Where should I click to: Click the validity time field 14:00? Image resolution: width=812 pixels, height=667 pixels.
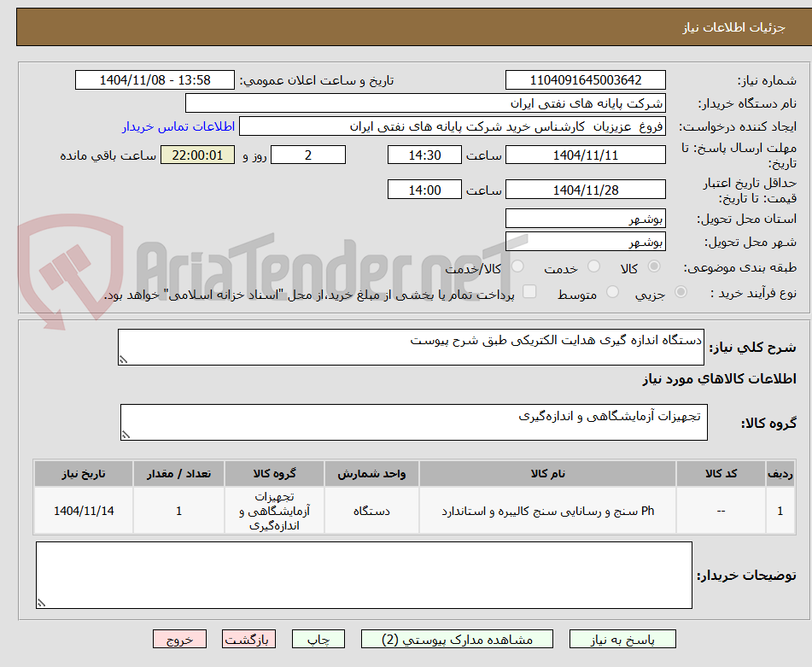point(424,190)
